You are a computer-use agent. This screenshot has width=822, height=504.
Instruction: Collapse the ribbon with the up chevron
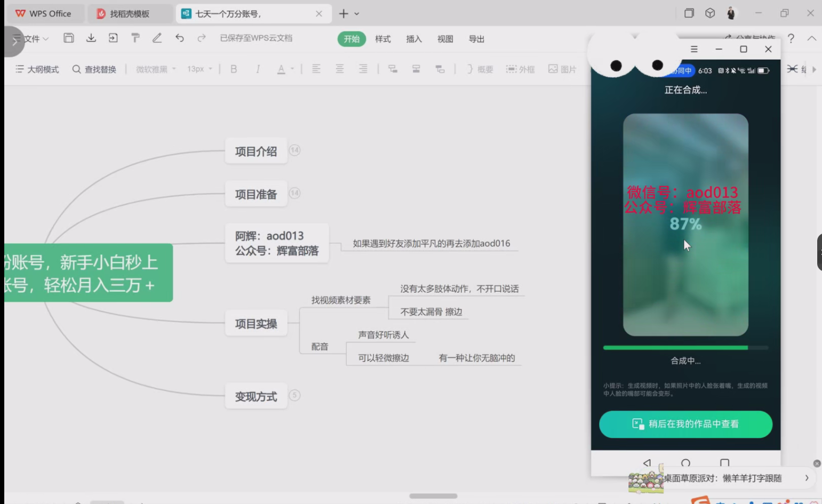click(x=812, y=38)
